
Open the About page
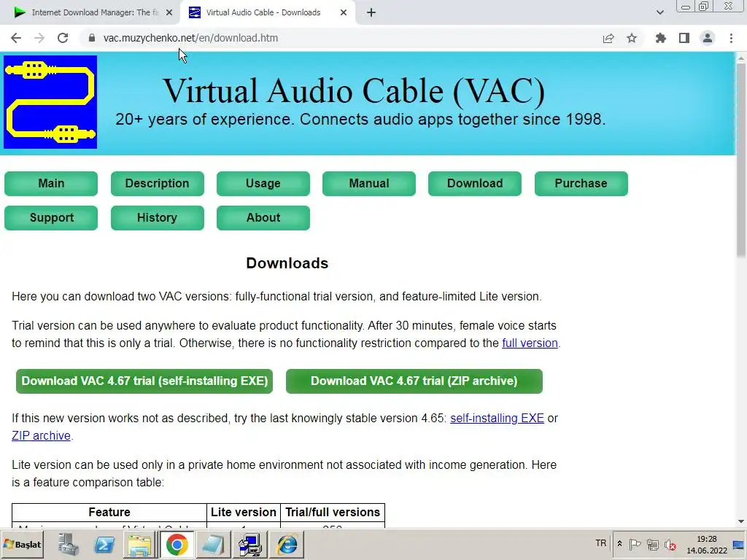tap(263, 217)
